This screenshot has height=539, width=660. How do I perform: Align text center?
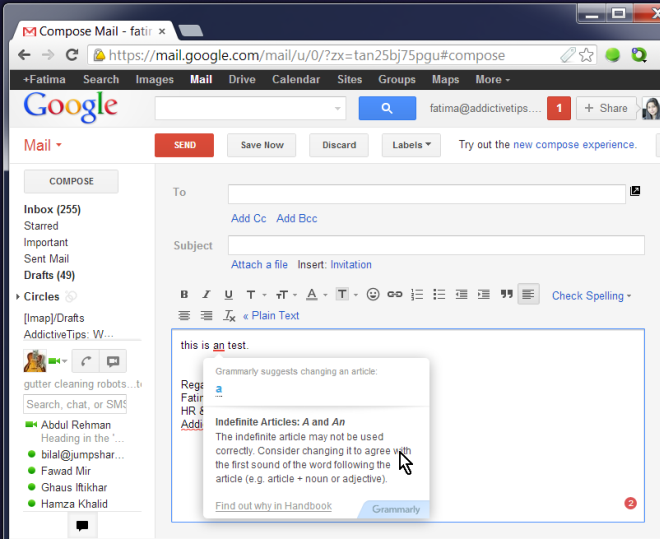tap(184, 315)
